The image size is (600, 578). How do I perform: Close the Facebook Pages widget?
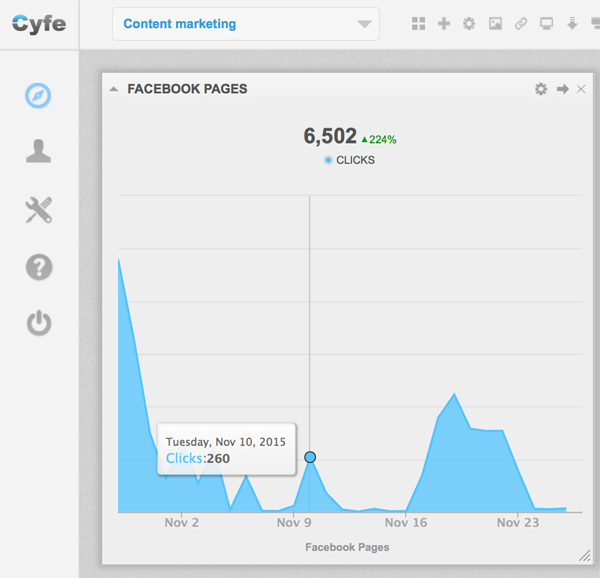[x=581, y=89]
